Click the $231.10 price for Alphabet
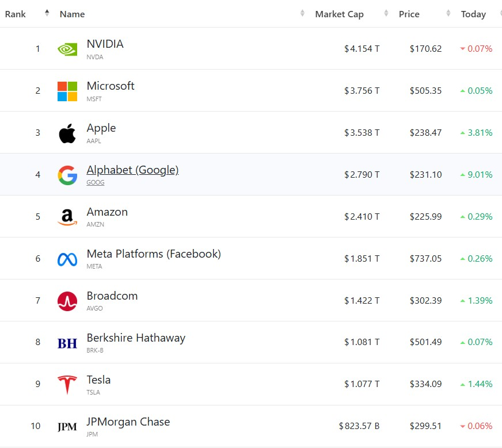502x448 pixels. 426,175
